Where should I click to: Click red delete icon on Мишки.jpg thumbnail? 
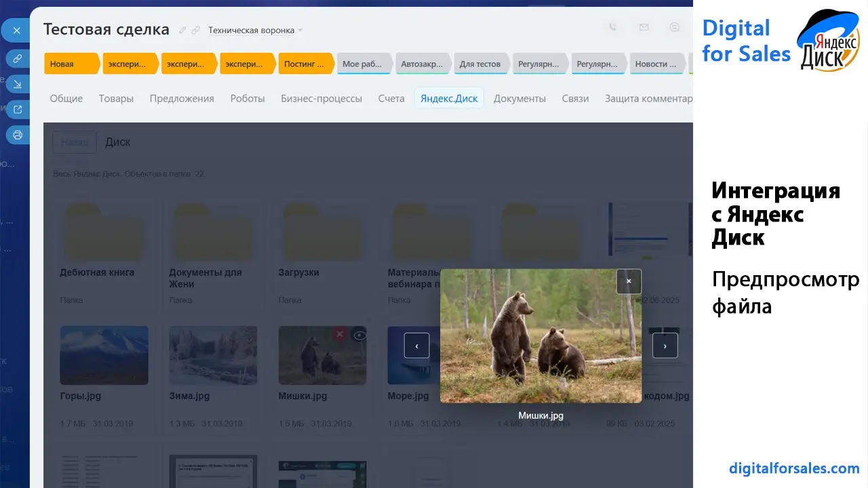point(340,334)
